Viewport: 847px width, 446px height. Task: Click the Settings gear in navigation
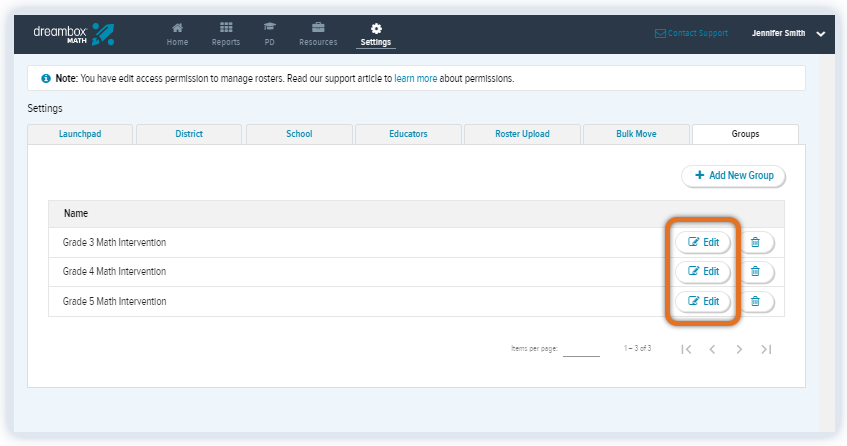[x=376, y=28]
